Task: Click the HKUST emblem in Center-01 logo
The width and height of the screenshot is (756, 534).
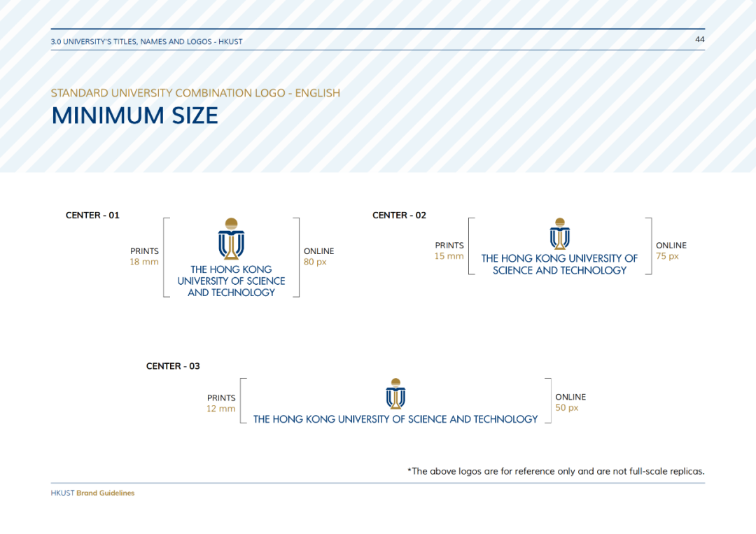Action: coord(232,239)
